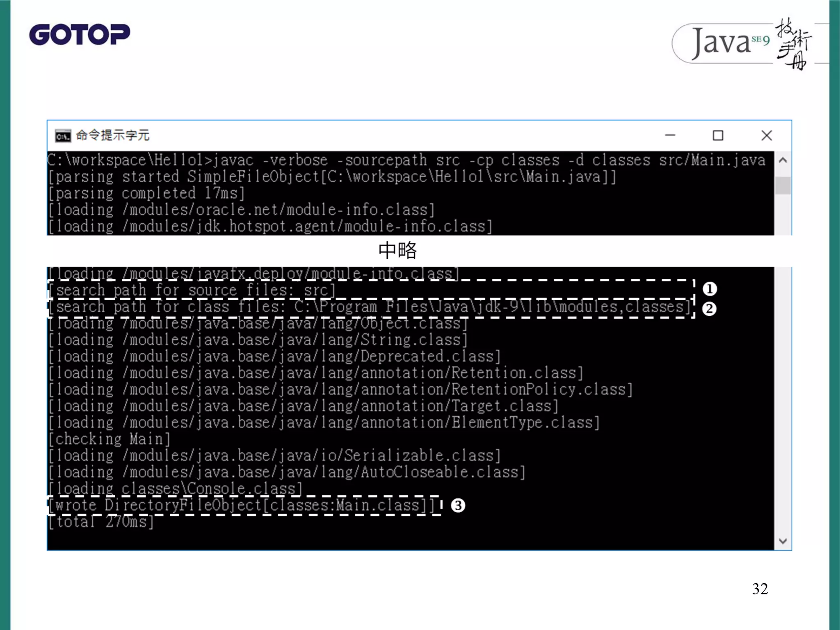This screenshot has width=840, height=630.
Task: Click the 'checking Main' output line
Action: [109, 439]
